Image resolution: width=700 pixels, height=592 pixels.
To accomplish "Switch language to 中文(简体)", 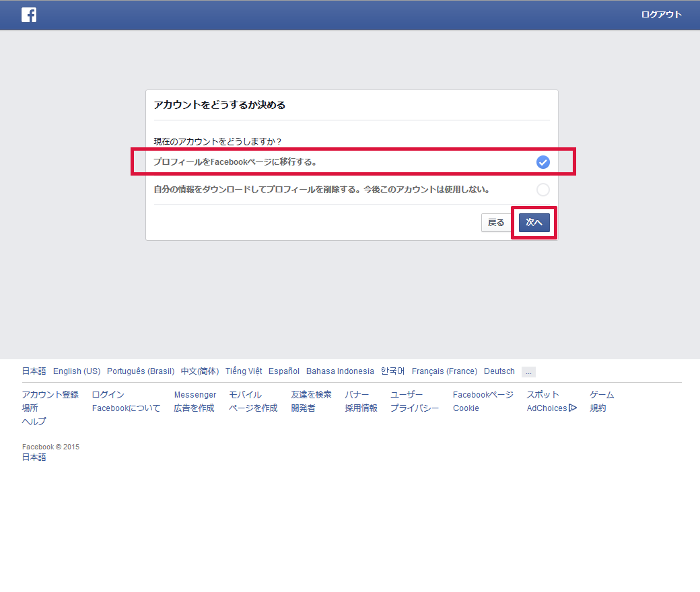I will point(199,371).
